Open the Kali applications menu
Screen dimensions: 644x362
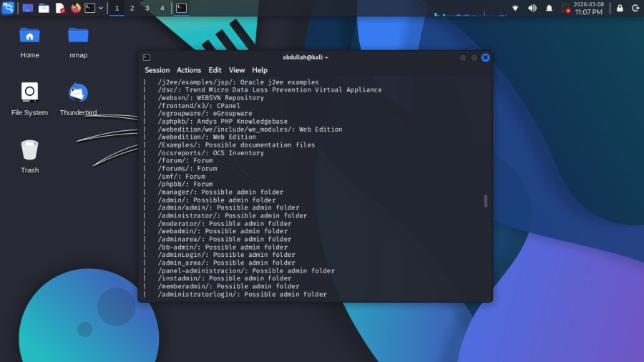click(8, 8)
